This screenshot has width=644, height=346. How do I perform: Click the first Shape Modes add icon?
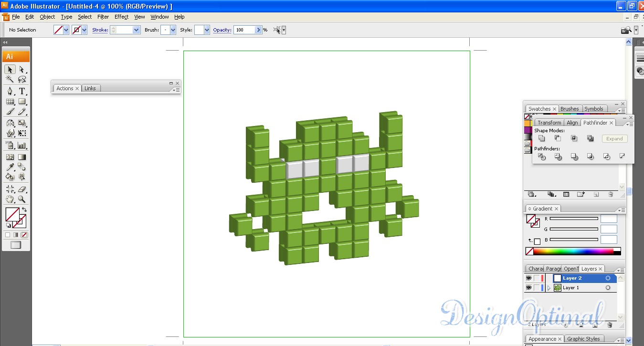[x=541, y=138]
